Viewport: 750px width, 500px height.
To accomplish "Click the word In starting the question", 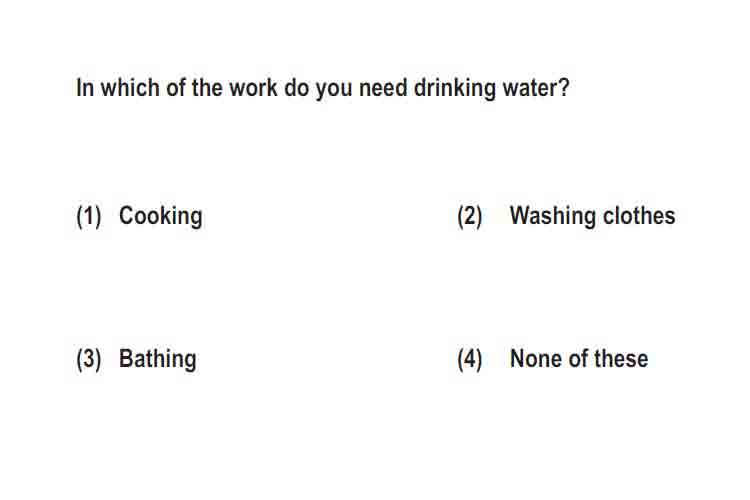I will [85, 88].
